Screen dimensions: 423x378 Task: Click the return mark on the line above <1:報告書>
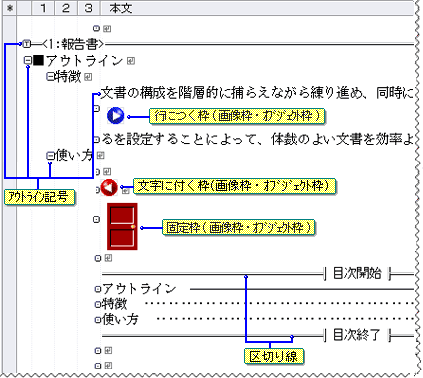tap(107, 29)
